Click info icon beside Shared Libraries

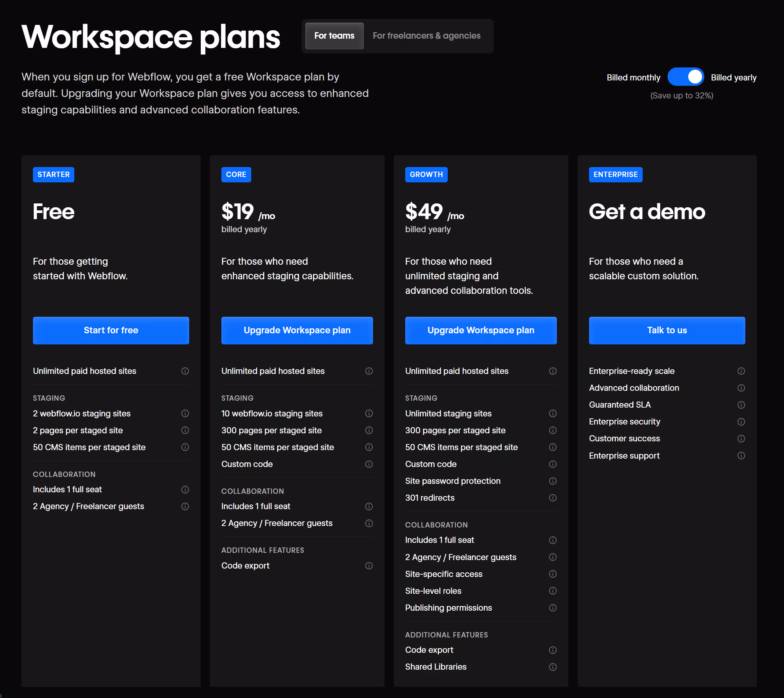click(552, 667)
